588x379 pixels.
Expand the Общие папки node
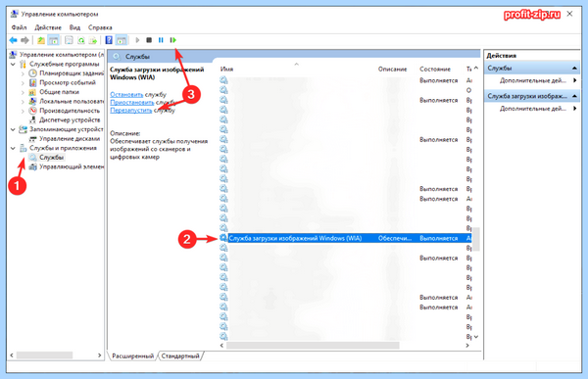click(23, 92)
